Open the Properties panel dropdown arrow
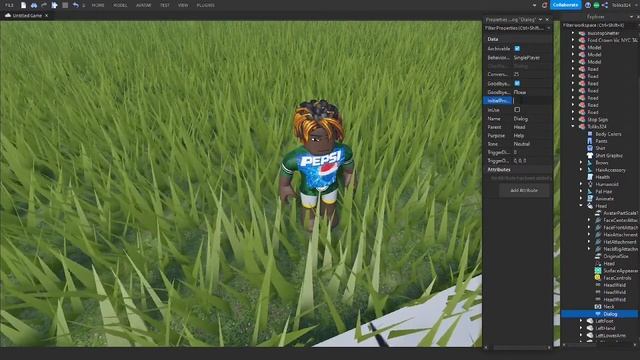Viewport: 640px width, 360px height. 540,20
